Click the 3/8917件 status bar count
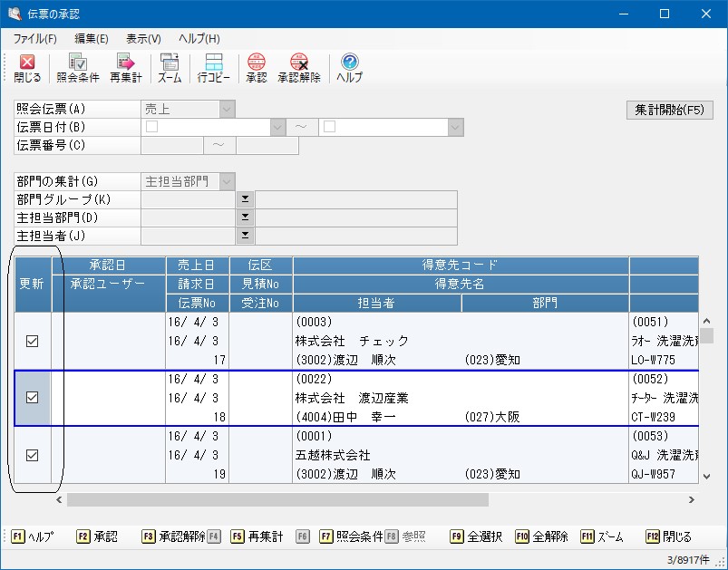The image size is (728, 570). (688, 560)
